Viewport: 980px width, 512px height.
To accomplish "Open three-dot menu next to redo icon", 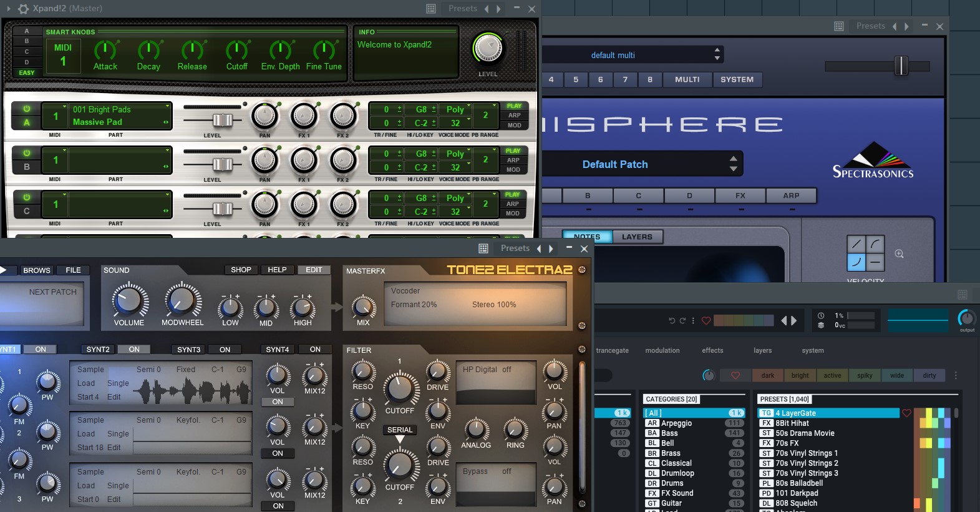I will pyautogui.click(x=693, y=321).
